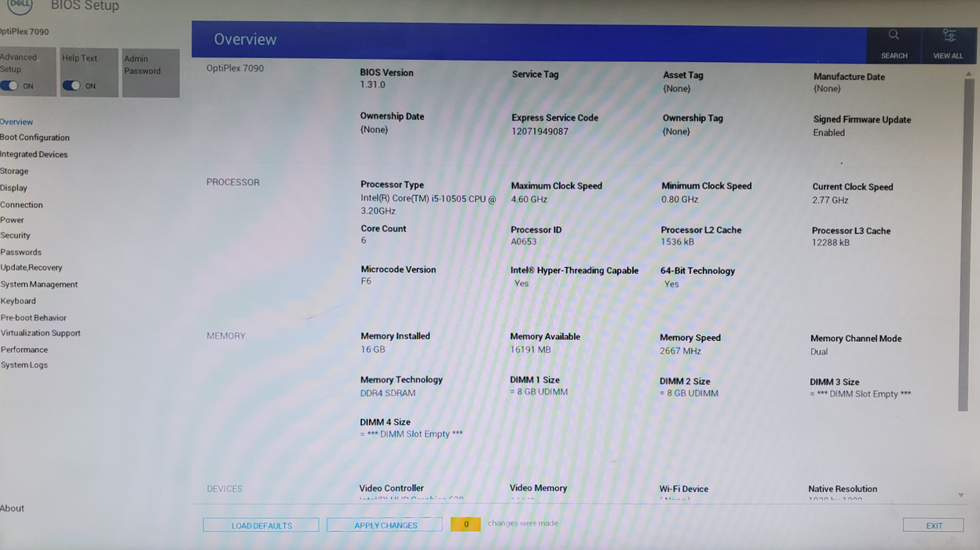
Task: Click DIMM 2 Size 8 GB UDIMM
Action: [689, 394]
